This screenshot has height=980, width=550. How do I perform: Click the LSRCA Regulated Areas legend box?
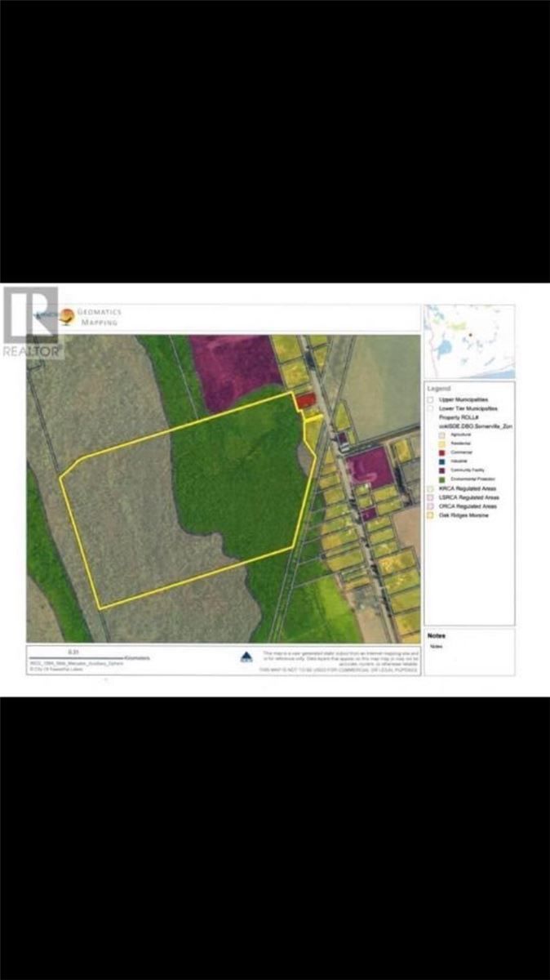430,497
